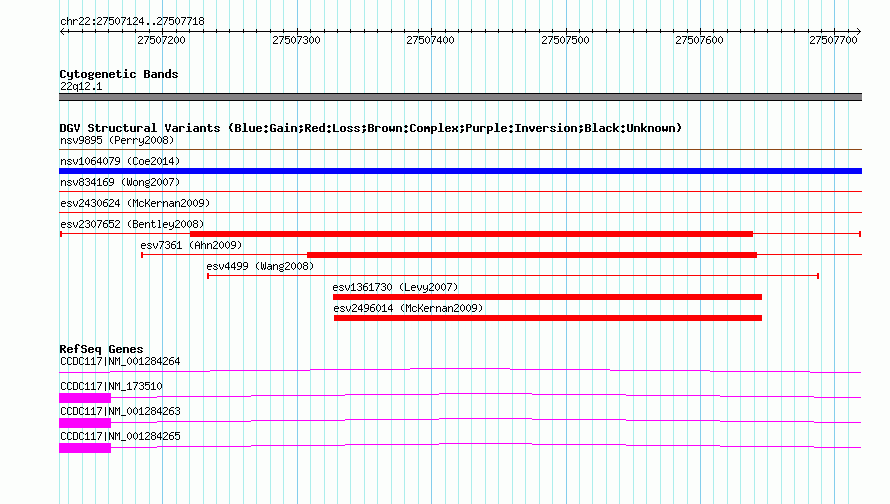Open the nsv834169 (Wong2007) variant label

120,182
